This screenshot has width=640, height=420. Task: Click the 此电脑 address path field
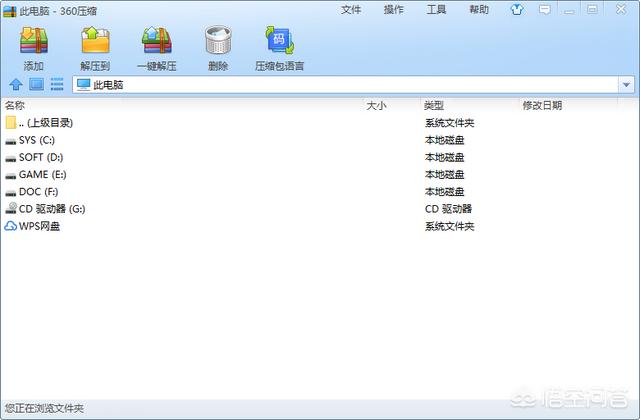click(x=346, y=85)
